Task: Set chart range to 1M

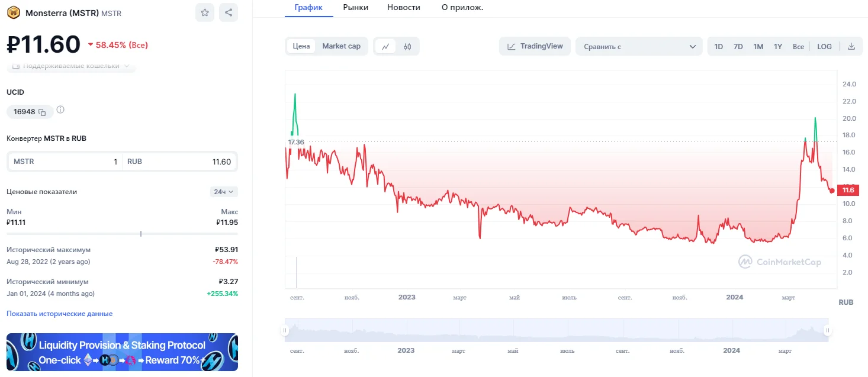Action: coord(758,46)
